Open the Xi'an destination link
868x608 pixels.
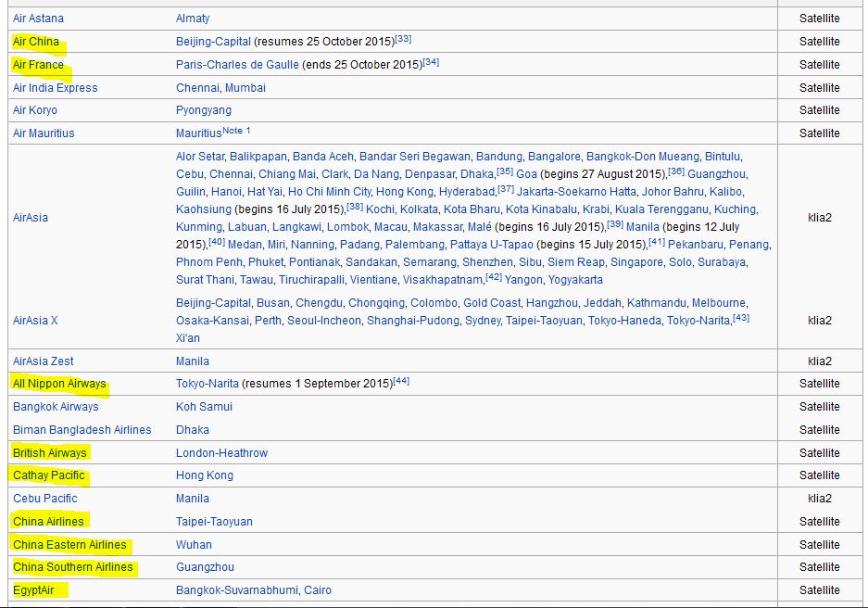(x=188, y=338)
